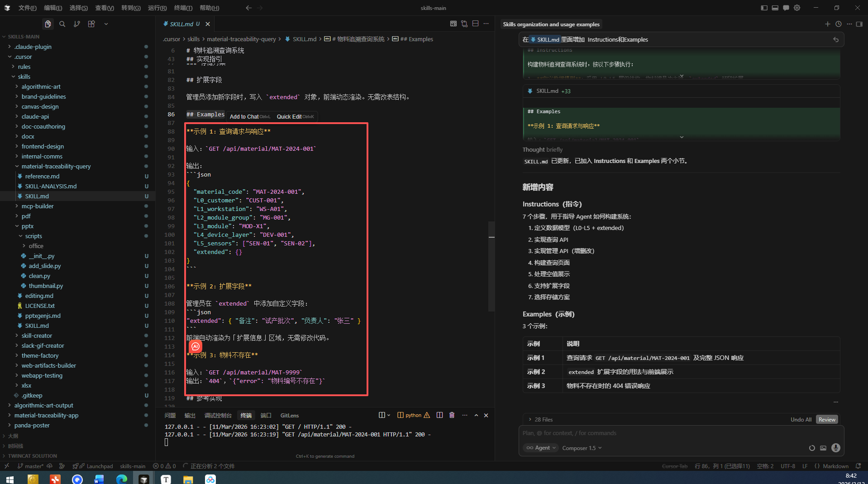The height and width of the screenshot is (484, 868).
Task: Toggle the primary sidebar layout icon
Action: [764, 8]
